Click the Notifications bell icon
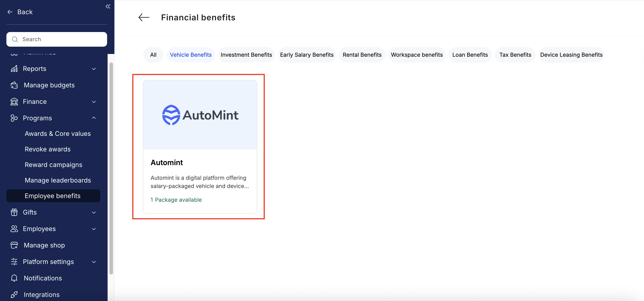The width and height of the screenshot is (644, 301). tap(14, 278)
